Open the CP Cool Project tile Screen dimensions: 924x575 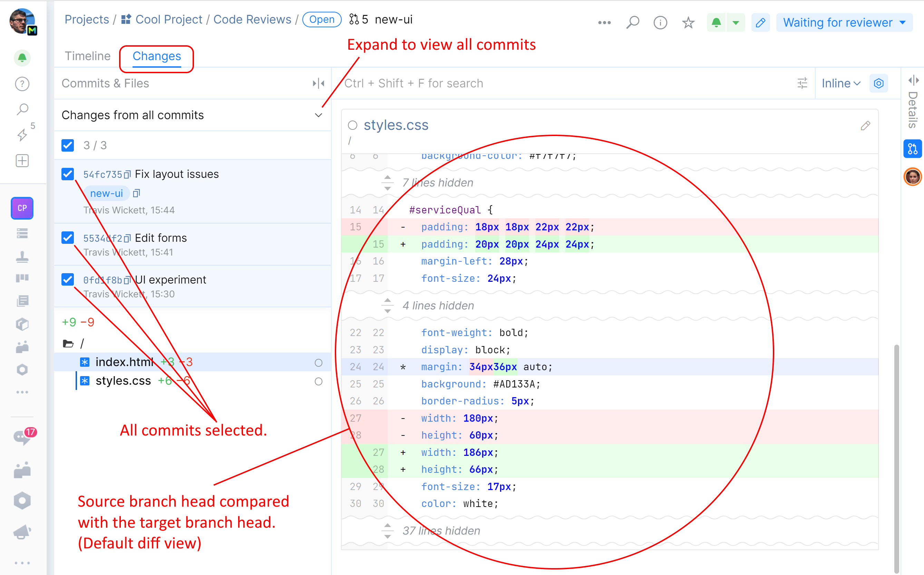pos(22,208)
